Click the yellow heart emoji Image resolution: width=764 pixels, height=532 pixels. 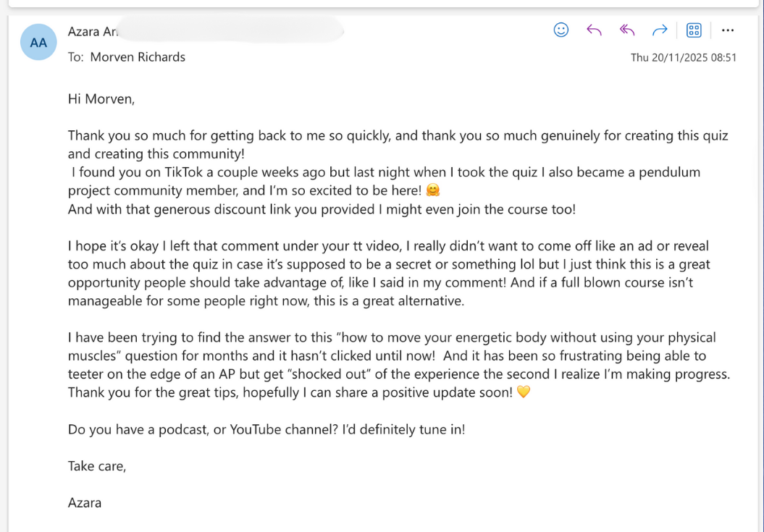524,392
